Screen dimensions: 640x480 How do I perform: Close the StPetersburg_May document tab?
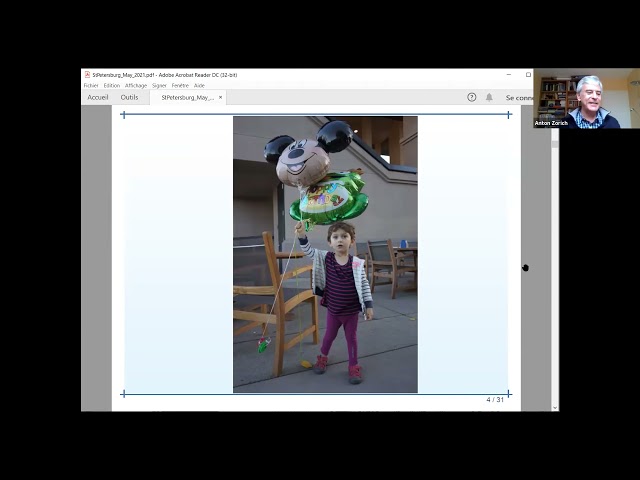click(221, 98)
